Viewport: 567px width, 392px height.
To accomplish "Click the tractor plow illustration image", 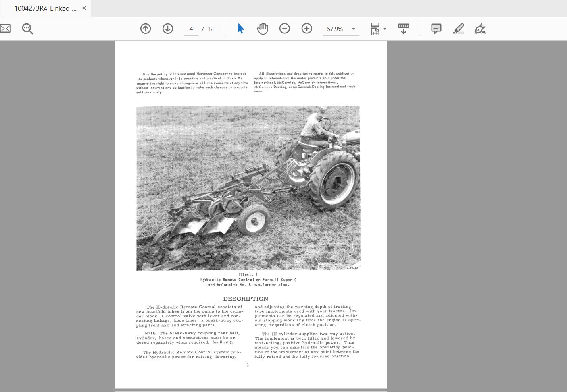I will [248, 188].
